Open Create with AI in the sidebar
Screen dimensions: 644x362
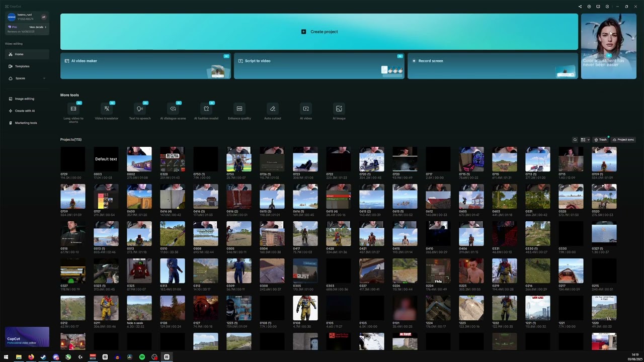pyautogui.click(x=27, y=111)
